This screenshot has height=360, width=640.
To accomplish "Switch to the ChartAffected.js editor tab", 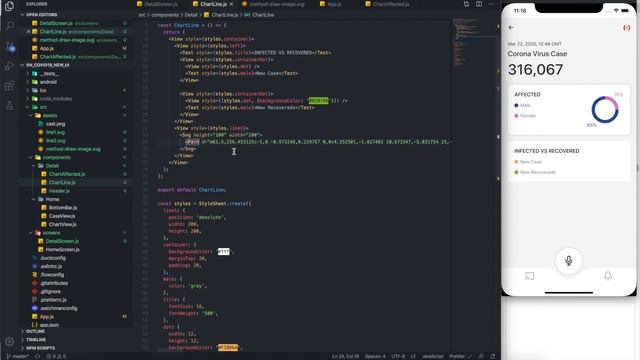I will 388,4.
